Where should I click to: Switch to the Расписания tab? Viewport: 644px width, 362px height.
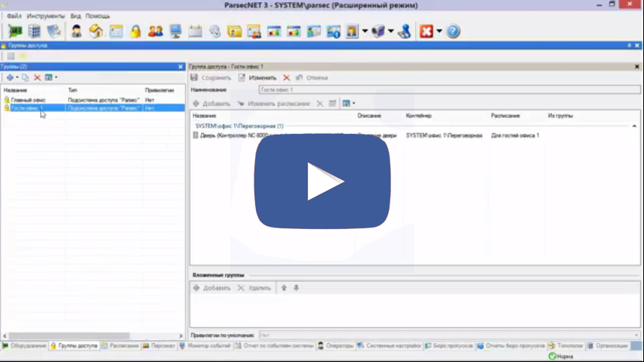120,346
